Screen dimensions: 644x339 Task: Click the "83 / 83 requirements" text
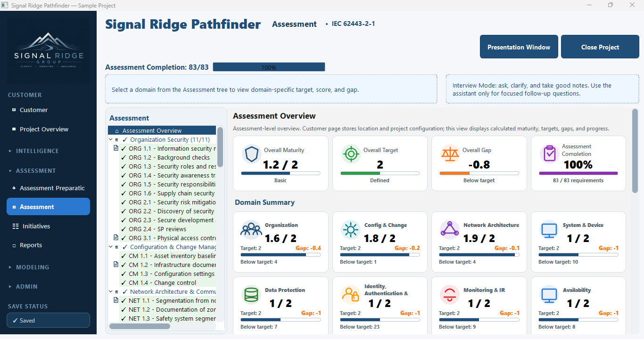(578, 180)
